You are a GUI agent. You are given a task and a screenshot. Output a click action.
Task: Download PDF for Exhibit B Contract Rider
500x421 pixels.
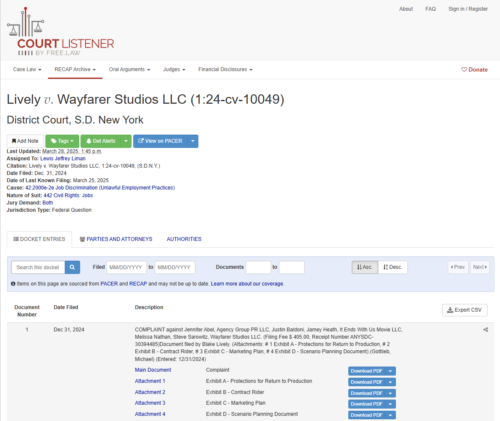[x=366, y=393]
